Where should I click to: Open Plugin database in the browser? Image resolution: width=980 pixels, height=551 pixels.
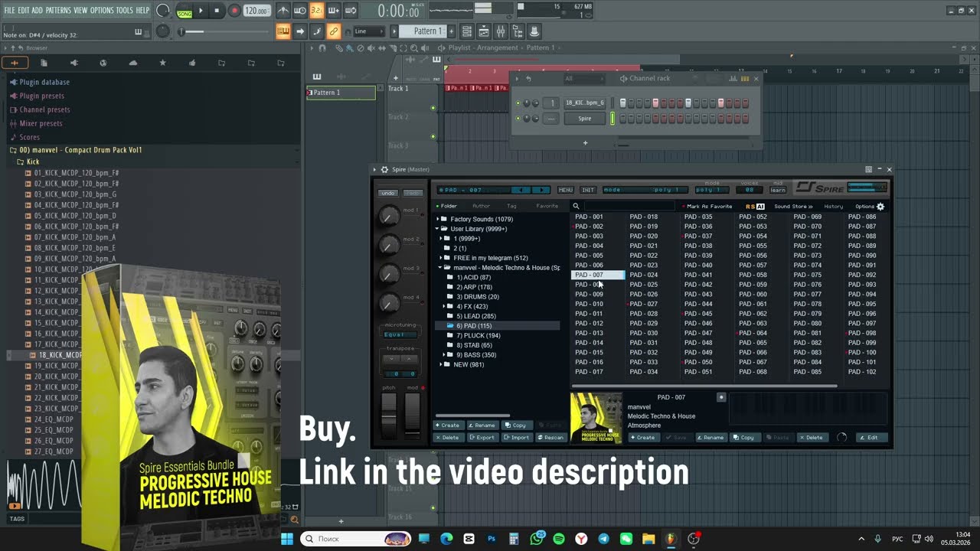click(44, 82)
